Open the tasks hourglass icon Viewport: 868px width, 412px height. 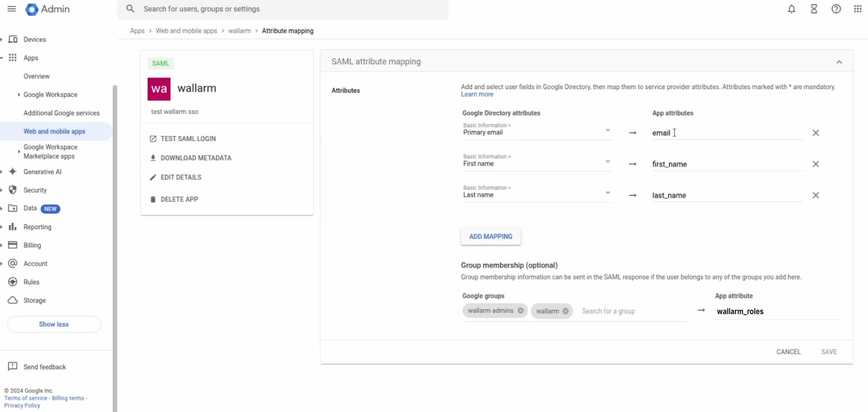(x=814, y=9)
